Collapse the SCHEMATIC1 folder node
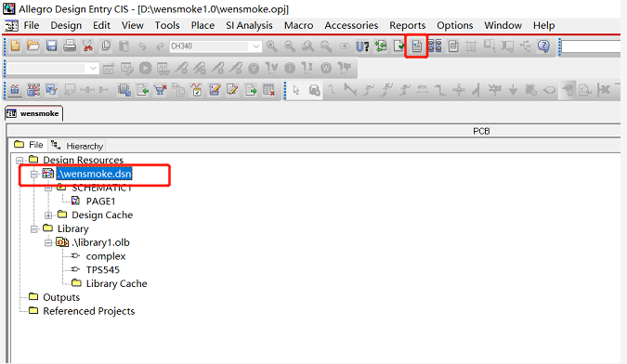This screenshot has width=627, height=364. (48, 188)
